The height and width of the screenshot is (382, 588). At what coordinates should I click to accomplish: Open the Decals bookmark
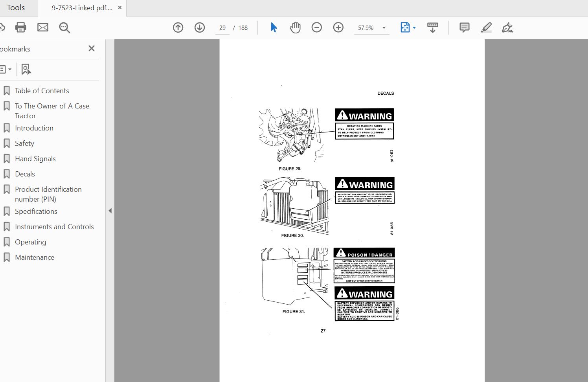point(25,174)
